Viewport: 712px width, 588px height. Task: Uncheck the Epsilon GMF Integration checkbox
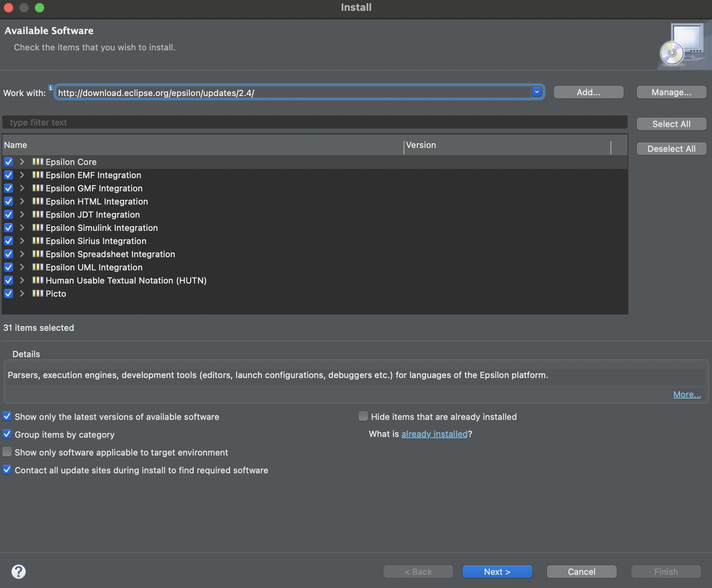pos(9,188)
